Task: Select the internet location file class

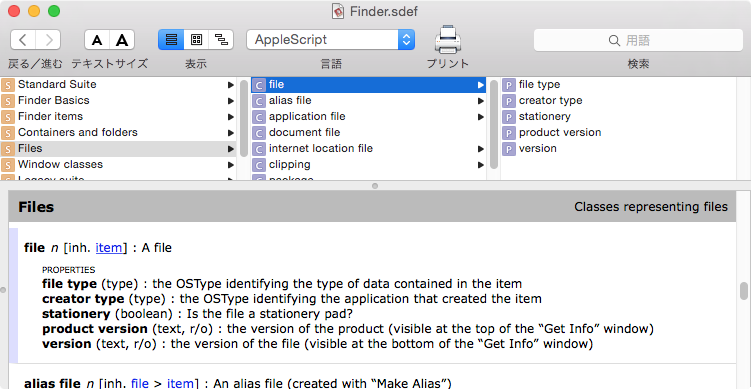Action: coord(368,149)
